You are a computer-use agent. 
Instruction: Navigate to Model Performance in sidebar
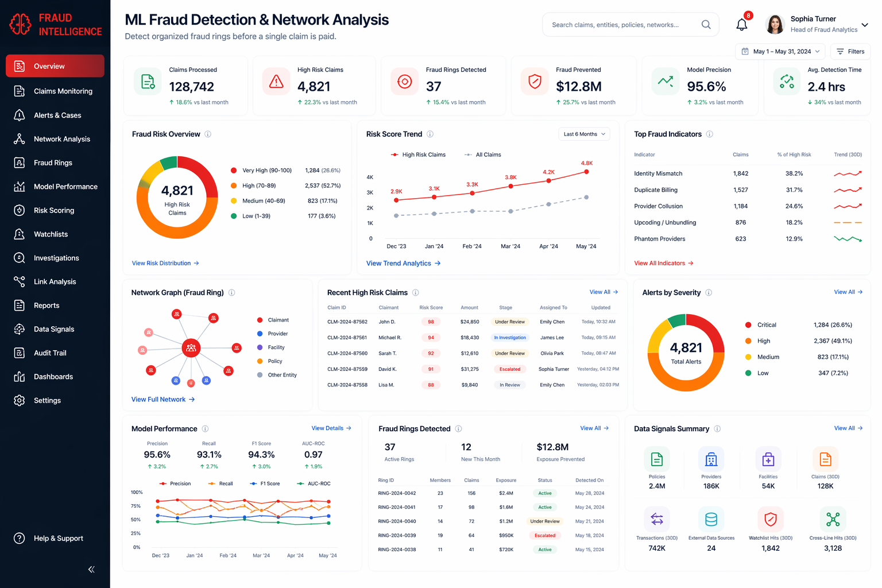[x=55, y=187]
